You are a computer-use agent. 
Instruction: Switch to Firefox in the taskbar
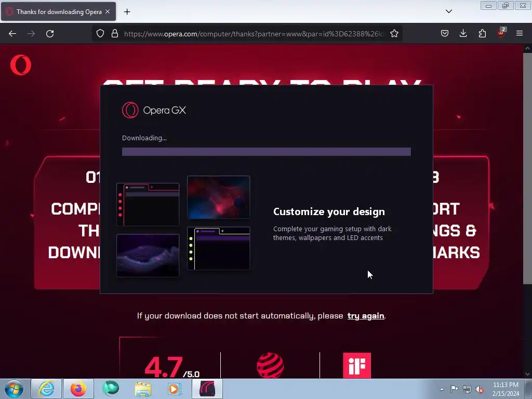tap(78, 389)
